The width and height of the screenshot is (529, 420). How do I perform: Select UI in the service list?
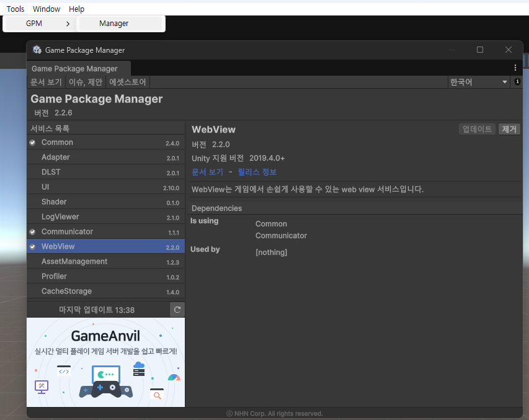pyautogui.click(x=105, y=187)
